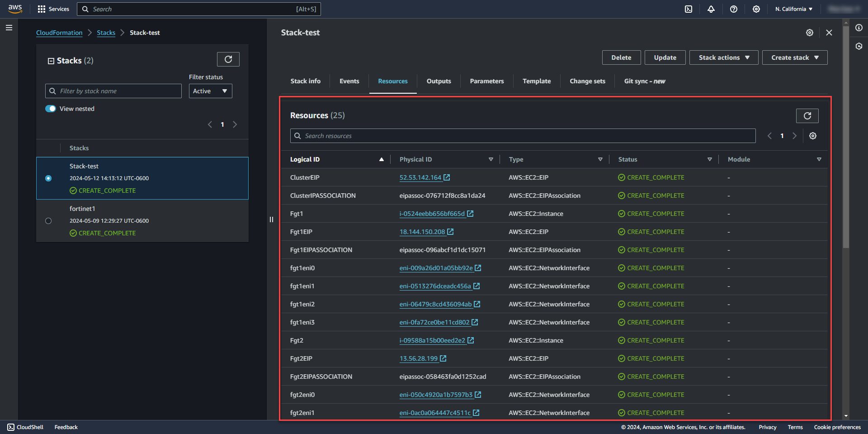868x434 pixels.
Task: Open the N. California region dropdown
Action: (x=794, y=9)
